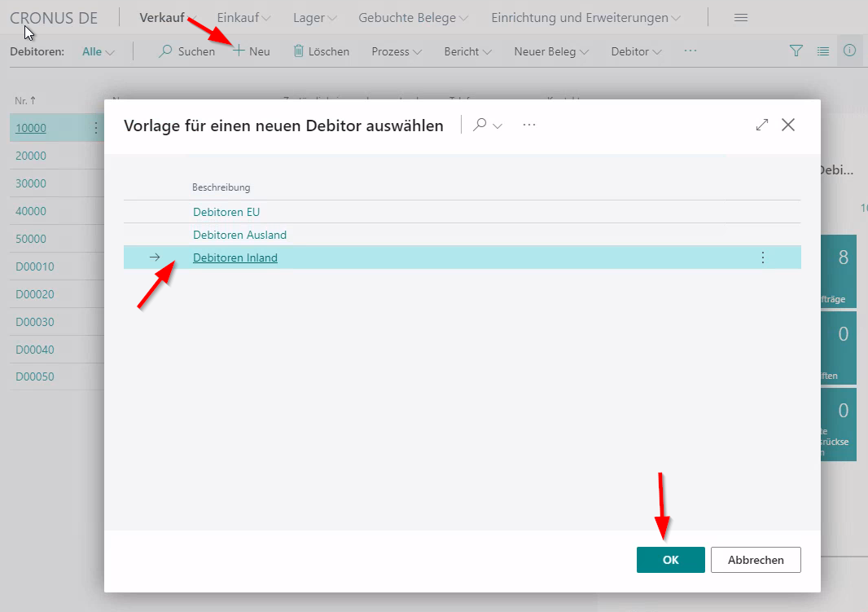The width and height of the screenshot is (868, 612).
Task: Open customer number D00040
Action: coord(35,350)
